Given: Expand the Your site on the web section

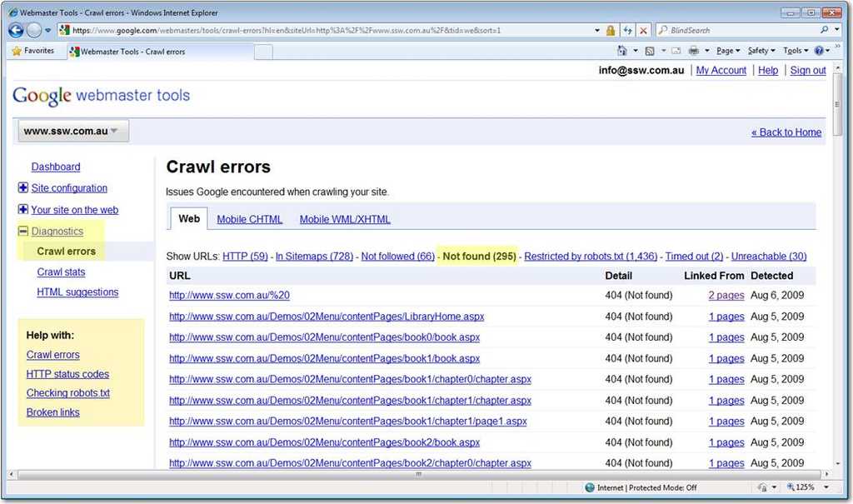Looking at the screenshot, I should (22, 209).
